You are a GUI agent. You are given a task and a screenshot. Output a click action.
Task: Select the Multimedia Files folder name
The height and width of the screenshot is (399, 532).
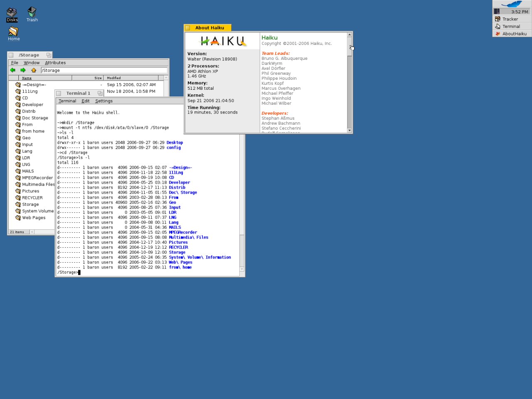pyautogui.click(x=38, y=185)
